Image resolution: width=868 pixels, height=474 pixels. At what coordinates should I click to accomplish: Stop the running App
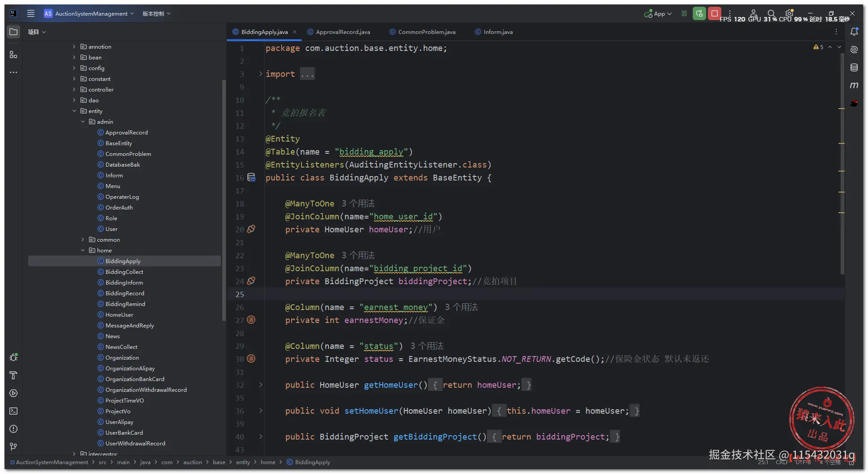point(715,13)
